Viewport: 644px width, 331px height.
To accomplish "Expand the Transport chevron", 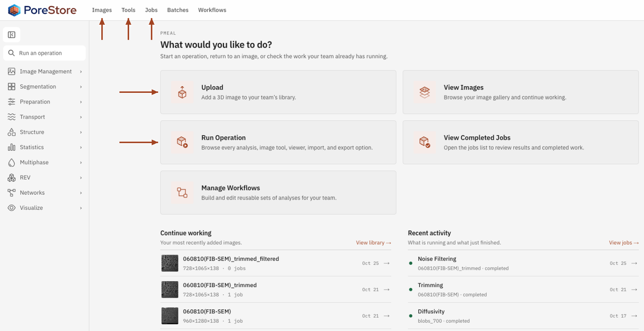I will click(81, 117).
